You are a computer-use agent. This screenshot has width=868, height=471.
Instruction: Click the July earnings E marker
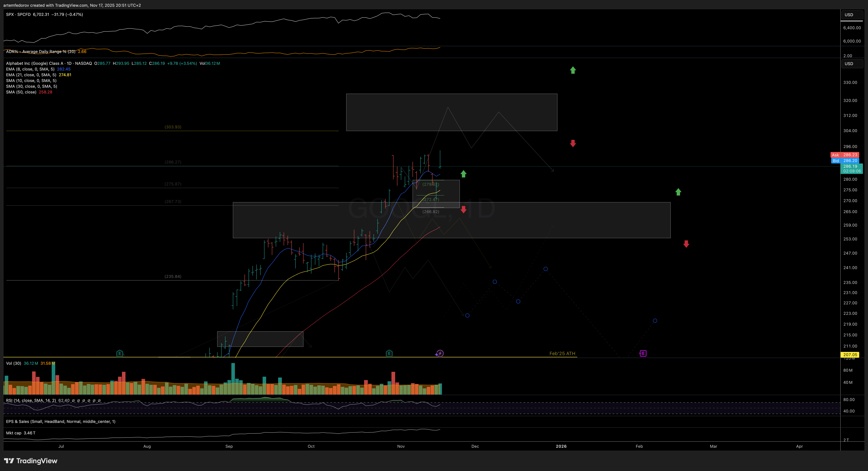click(120, 353)
